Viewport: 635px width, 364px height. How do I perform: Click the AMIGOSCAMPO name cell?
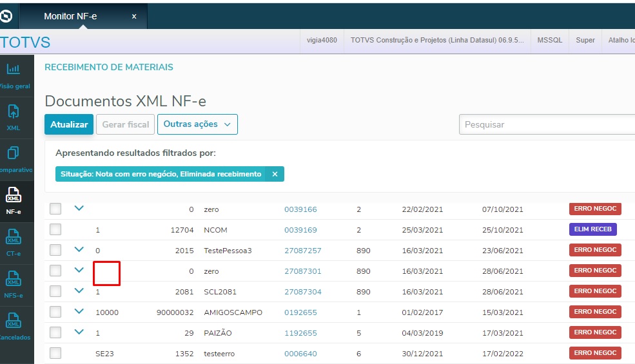(x=233, y=312)
